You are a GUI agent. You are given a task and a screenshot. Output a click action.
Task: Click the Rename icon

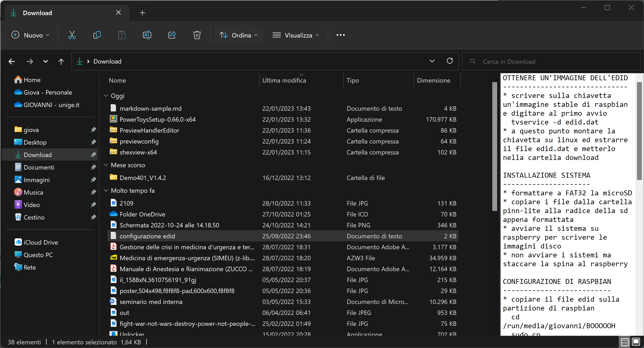click(x=147, y=35)
